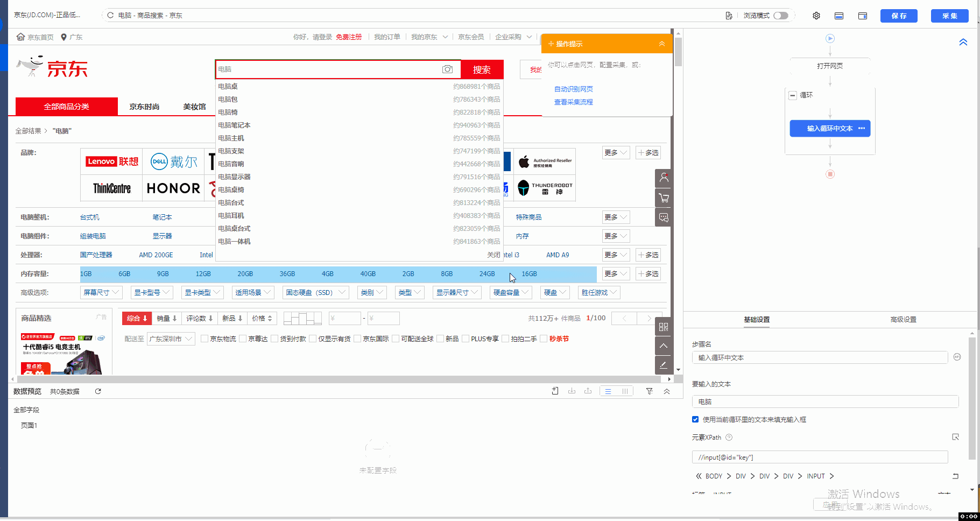
Task: Expand the 固态硬盘（SSD）dropdown
Action: pos(315,292)
